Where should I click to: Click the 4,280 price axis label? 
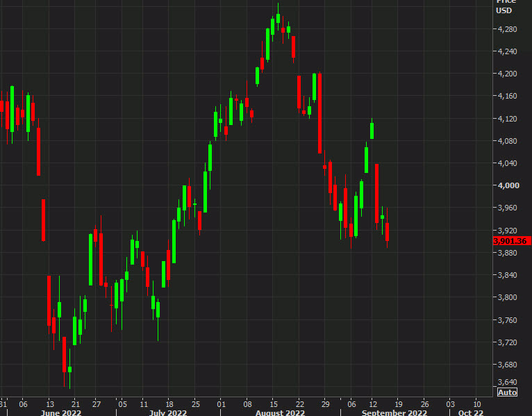(x=507, y=29)
